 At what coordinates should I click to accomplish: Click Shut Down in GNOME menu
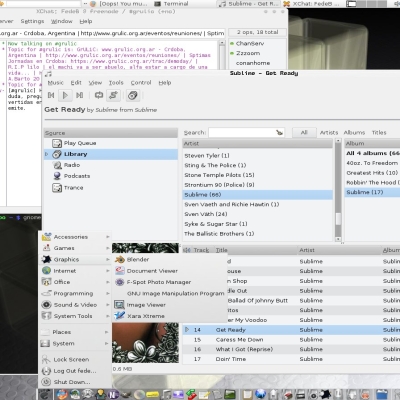coord(75,382)
